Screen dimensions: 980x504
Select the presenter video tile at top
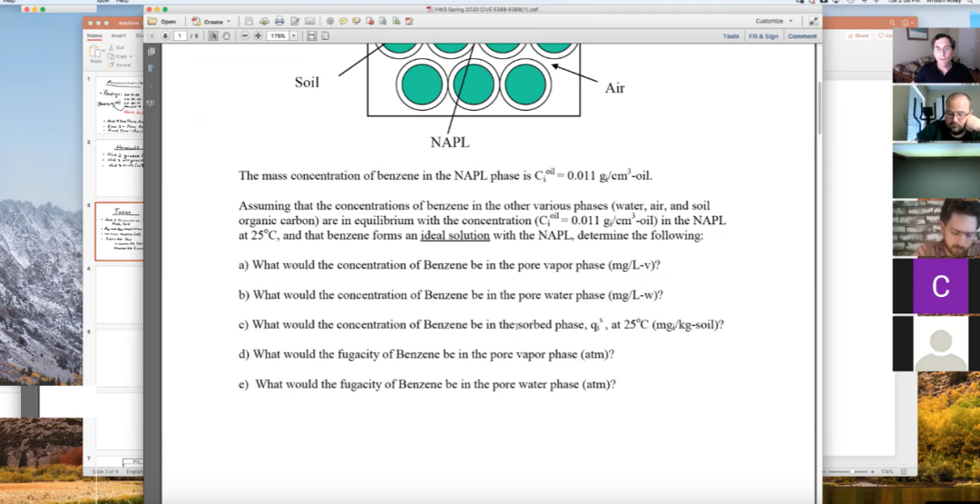click(936, 55)
